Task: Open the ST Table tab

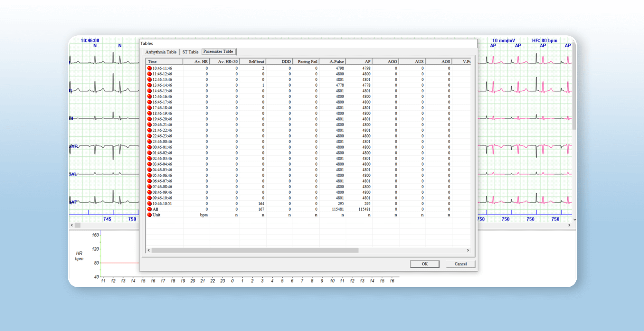Action: pyautogui.click(x=190, y=52)
